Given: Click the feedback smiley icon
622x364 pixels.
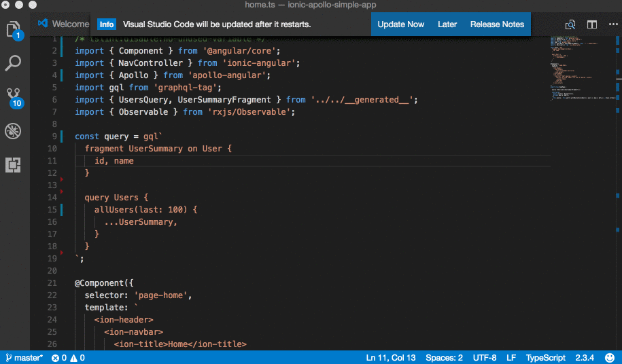Looking at the screenshot, I should click(610, 358).
